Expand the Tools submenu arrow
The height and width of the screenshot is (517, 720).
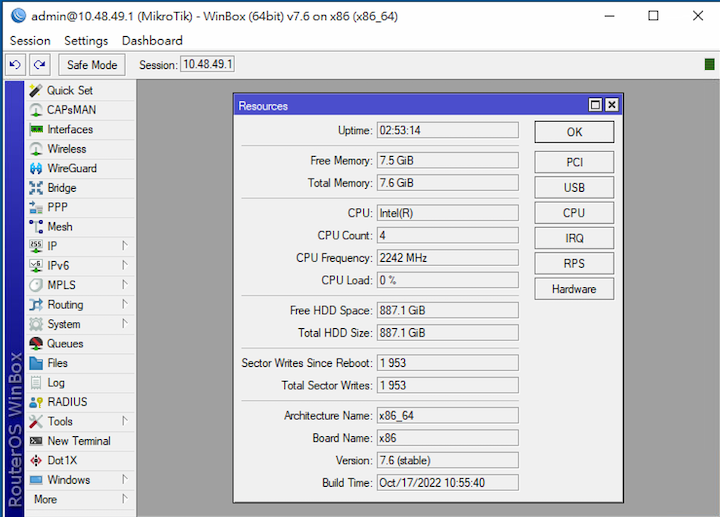[125, 421]
